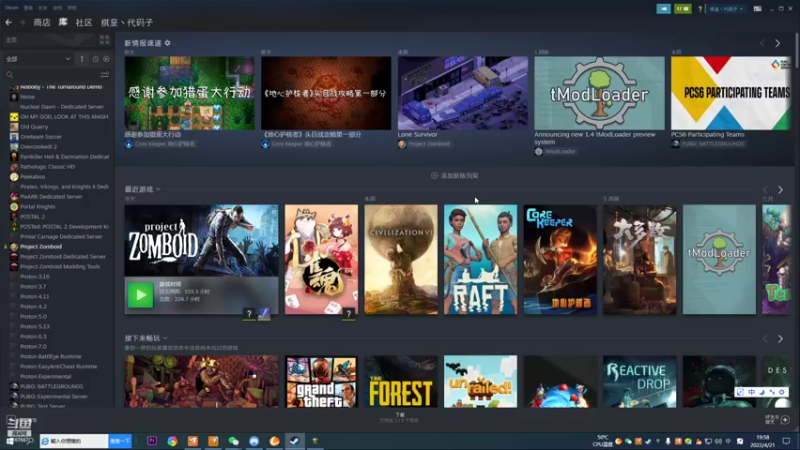Select Pathologic Classic HD in the list
Viewport: 800px width, 450px height.
pyautogui.click(x=47, y=167)
